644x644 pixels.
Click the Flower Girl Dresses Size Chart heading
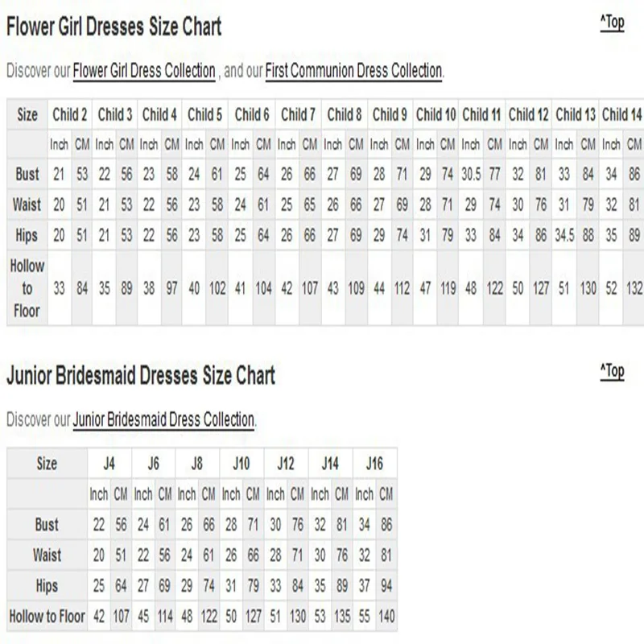(x=114, y=27)
